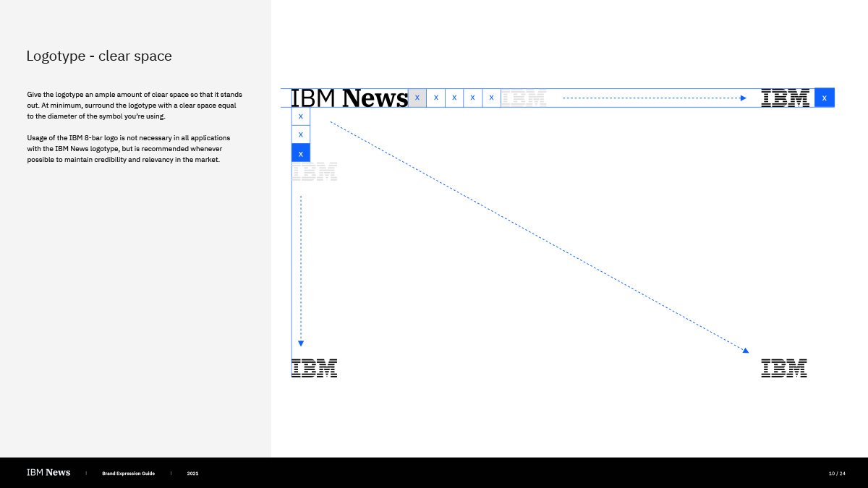The width and height of the screenshot is (868, 488).
Task: Click the black IBM 8-bar logo beside the blue x box
Action: coord(786,98)
